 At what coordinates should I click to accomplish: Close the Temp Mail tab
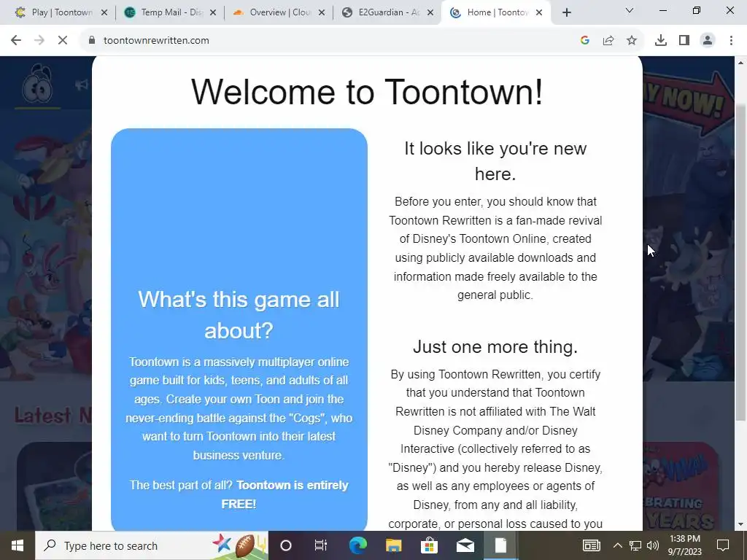(213, 13)
